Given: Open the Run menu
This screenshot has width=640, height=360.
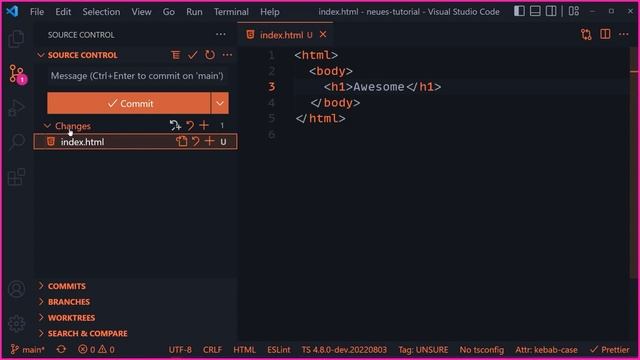Looking at the screenshot, I should click(194, 11).
